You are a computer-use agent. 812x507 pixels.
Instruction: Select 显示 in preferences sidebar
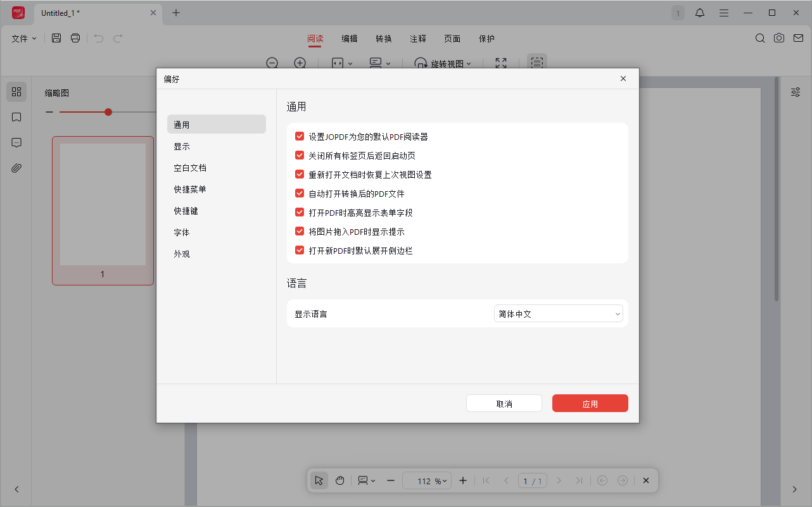217,146
